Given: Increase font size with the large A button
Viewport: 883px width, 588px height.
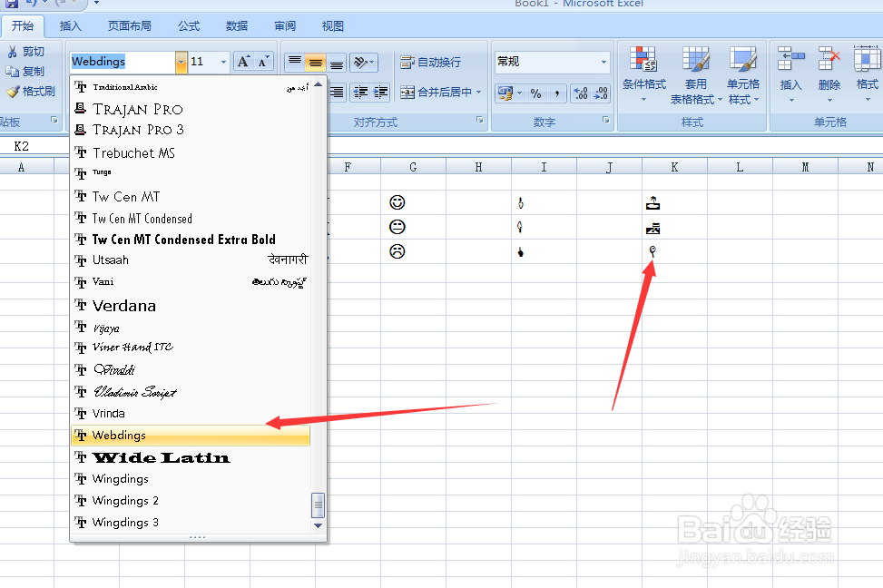Looking at the screenshot, I should point(243,62).
